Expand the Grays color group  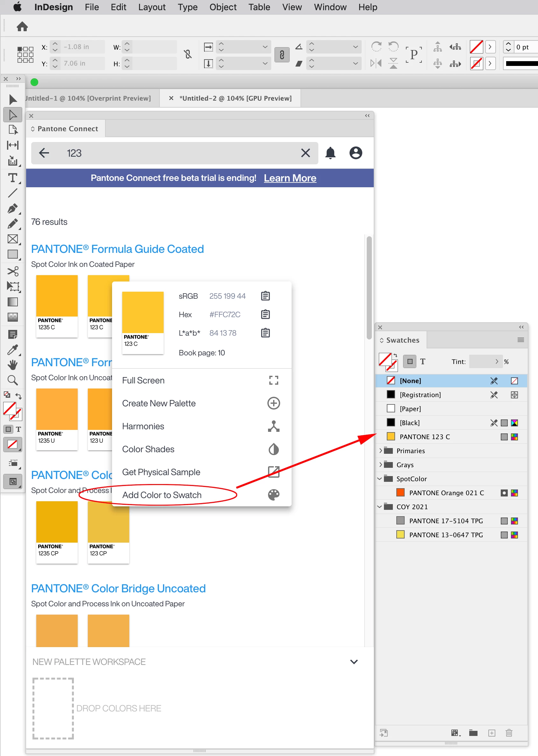tap(381, 465)
